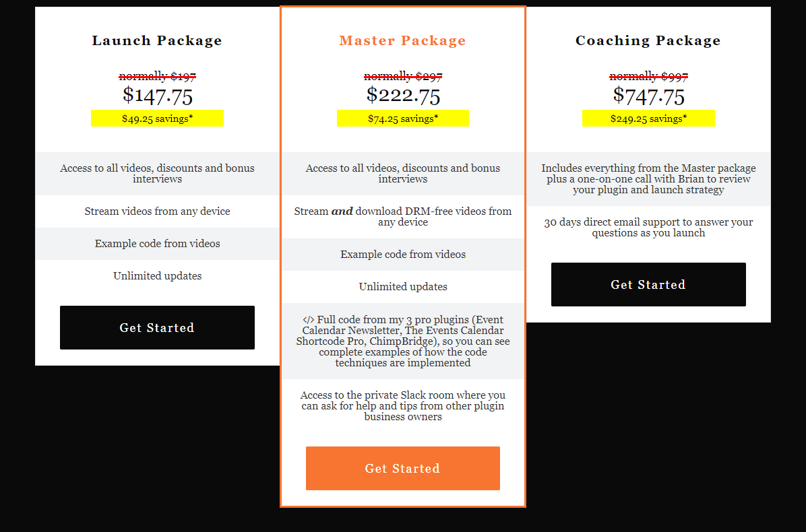This screenshot has height=532, width=806.
Task: Click the Coaching Package heading
Action: 648,40
